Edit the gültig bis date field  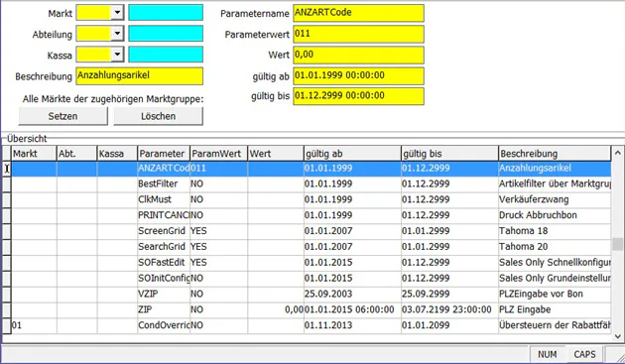358,96
